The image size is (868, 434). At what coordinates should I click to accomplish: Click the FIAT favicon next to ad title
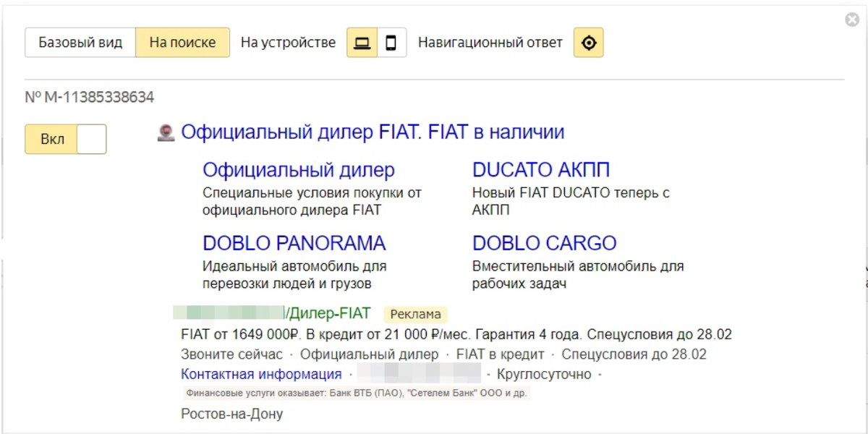pyautogui.click(x=166, y=133)
